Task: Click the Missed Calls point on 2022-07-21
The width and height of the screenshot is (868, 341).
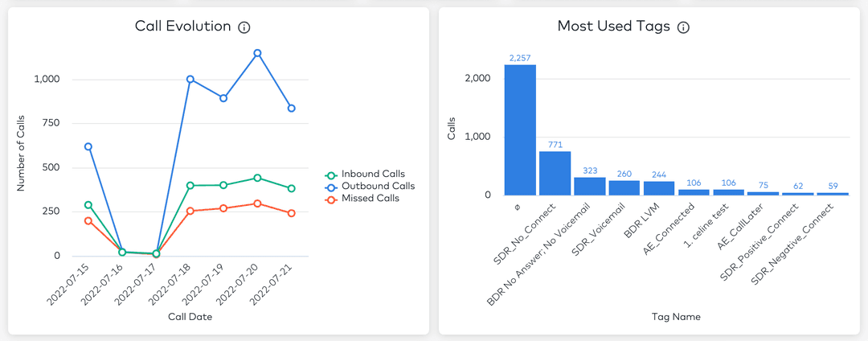Action: [x=291, y=213]
